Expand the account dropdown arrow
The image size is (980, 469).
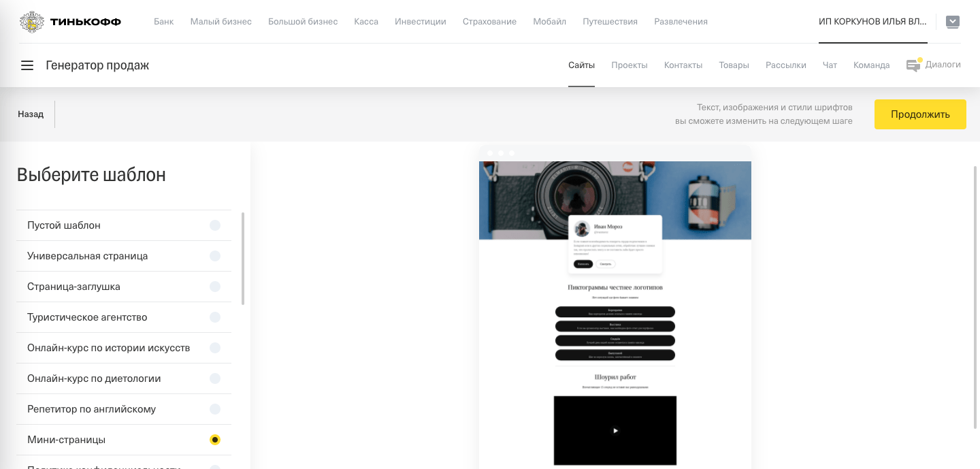[x=953, y=22]
